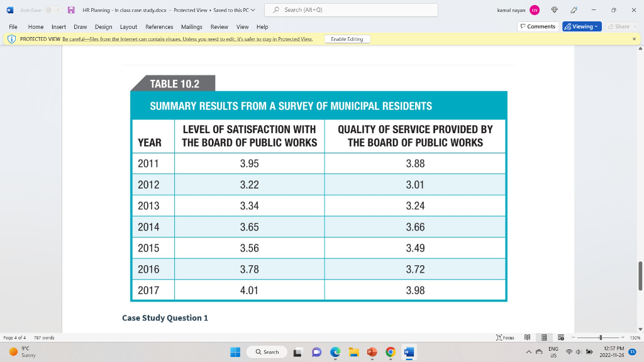Open the kamal nayan account avatar
This screenshot has height=362, width=644.
point(535,10)
